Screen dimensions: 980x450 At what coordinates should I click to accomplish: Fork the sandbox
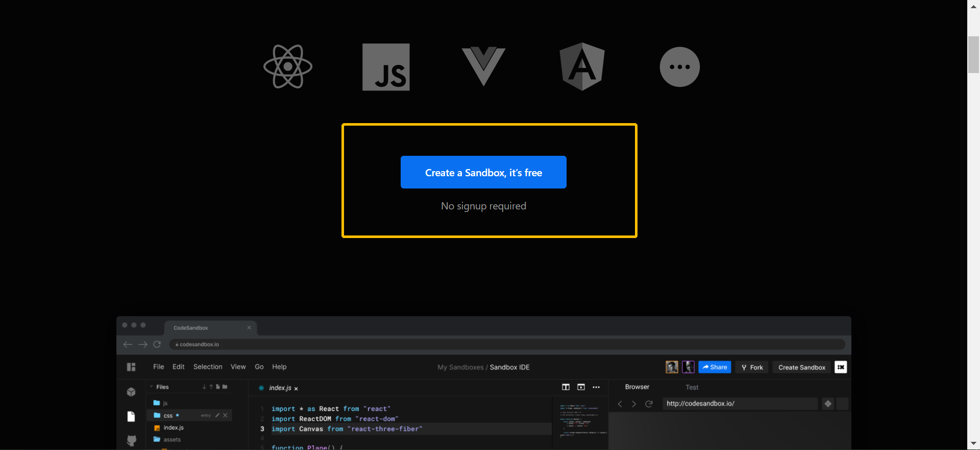752,367
